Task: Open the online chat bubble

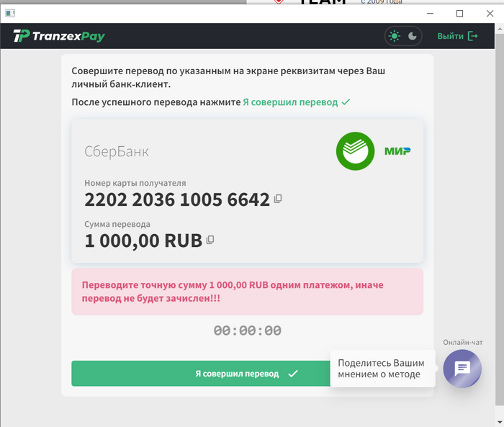Action: (x=462, y=369)
